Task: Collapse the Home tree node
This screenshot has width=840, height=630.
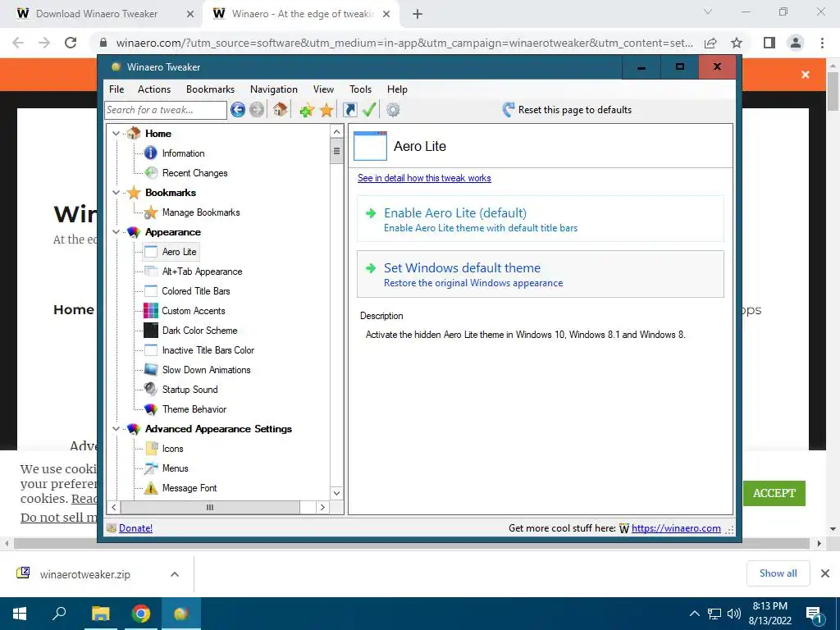Action: coord(116,134)
